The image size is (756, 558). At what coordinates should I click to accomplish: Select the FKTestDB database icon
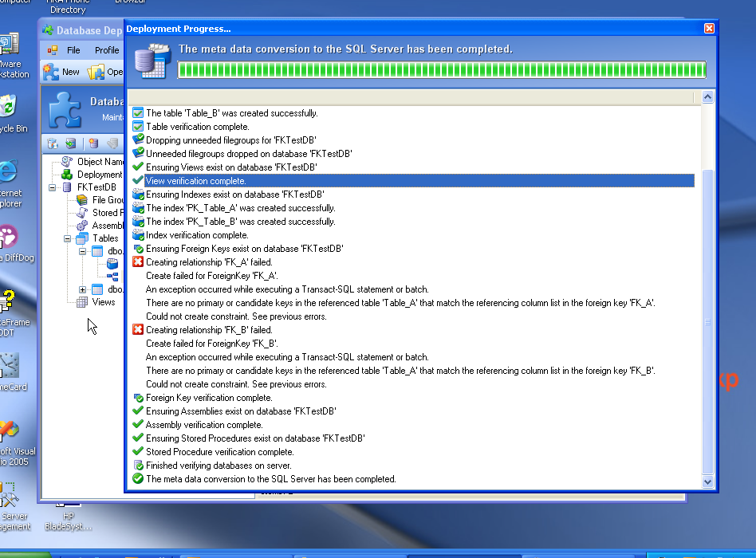pyautogui.click(x=67, y=187)
